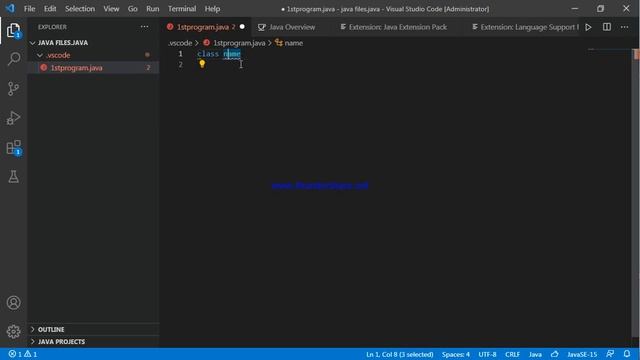640x360 pixels.
Task: Open notifications bell in status bar
Action: pyautogui.click(x=627, y=354)
